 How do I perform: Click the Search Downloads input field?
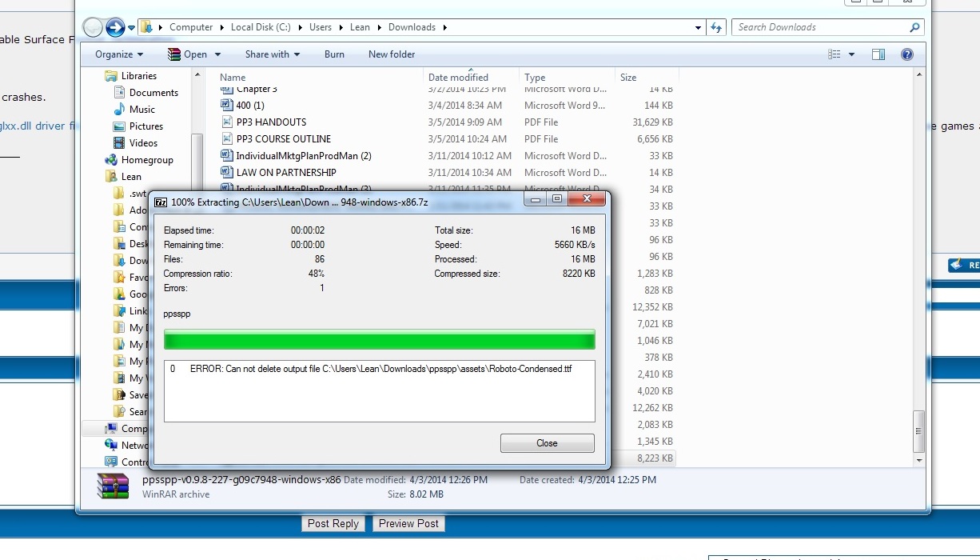(x=819, y=27)
